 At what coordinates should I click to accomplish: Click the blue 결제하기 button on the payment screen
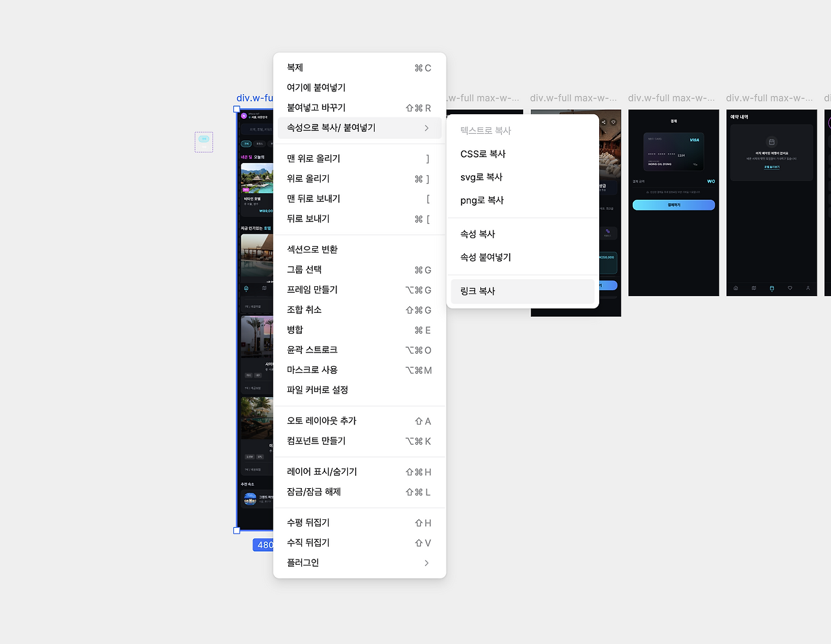pos(673,204)
